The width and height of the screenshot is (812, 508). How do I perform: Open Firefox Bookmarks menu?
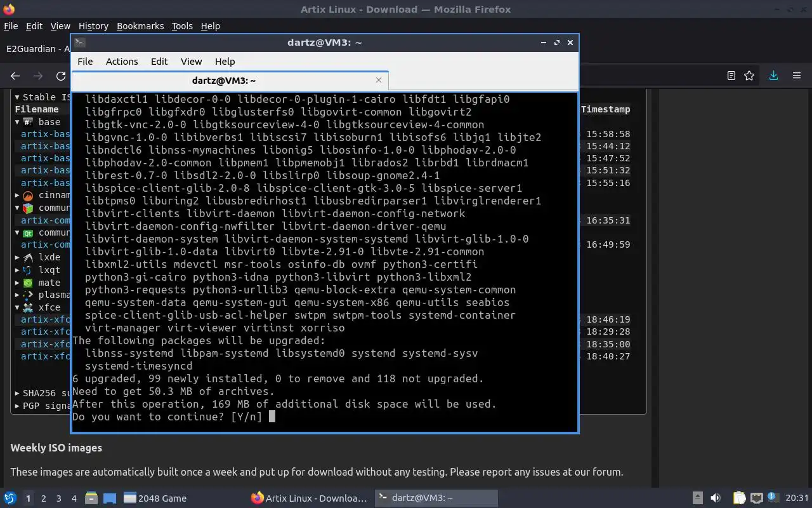(140, 26)
